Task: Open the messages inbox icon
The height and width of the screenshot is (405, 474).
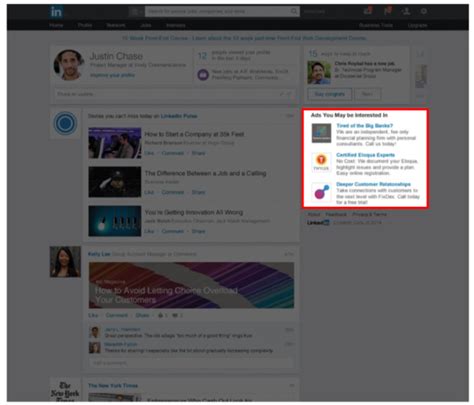Action: tap(368, 11)
